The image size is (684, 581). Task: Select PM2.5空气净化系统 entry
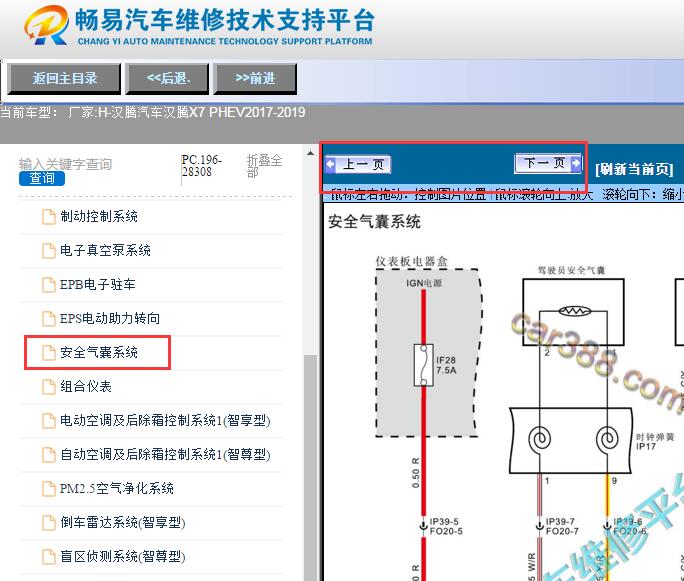[117, 489]
